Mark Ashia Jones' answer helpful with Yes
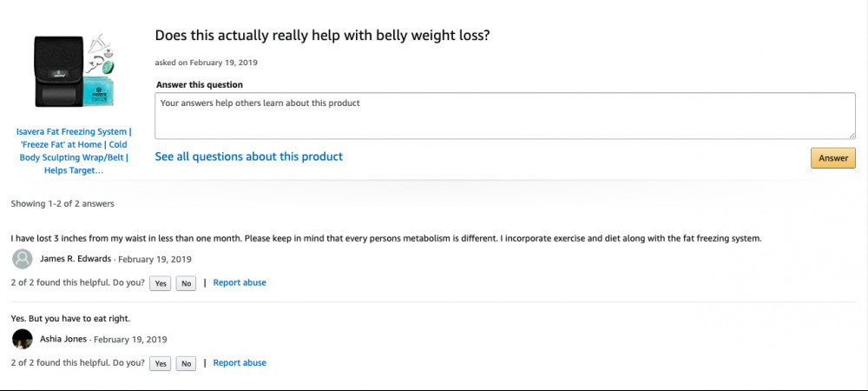This screenshot has width=868, height=391. [161, 363]
